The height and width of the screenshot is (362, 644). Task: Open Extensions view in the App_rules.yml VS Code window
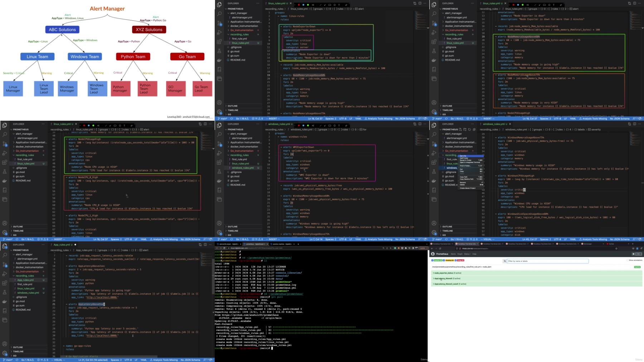tap(5, 283)
